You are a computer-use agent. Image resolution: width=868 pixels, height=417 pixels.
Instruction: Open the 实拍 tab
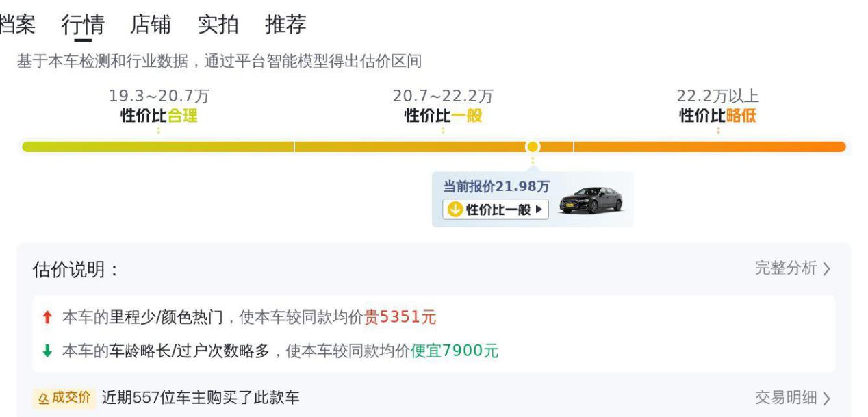(x=218, y=25)
